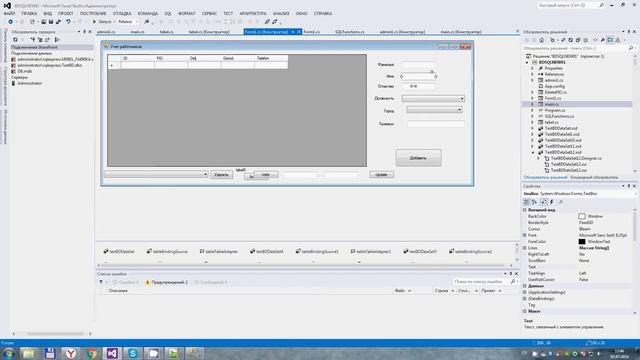640x360 pixels.
Task: Select the tableTableAdapter component in the tray
Action: tap(218, 251)
